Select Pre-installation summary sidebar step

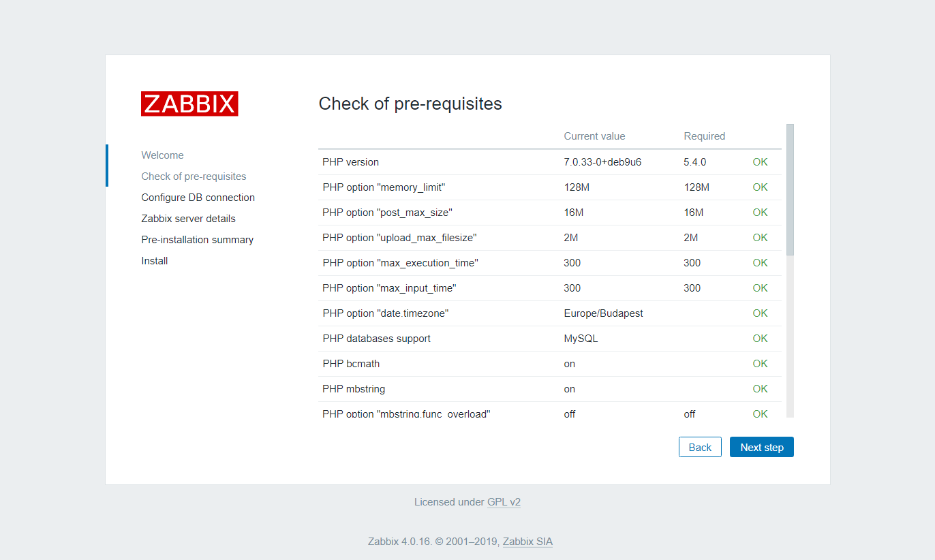pyautogui.click(x=197, y=240)
